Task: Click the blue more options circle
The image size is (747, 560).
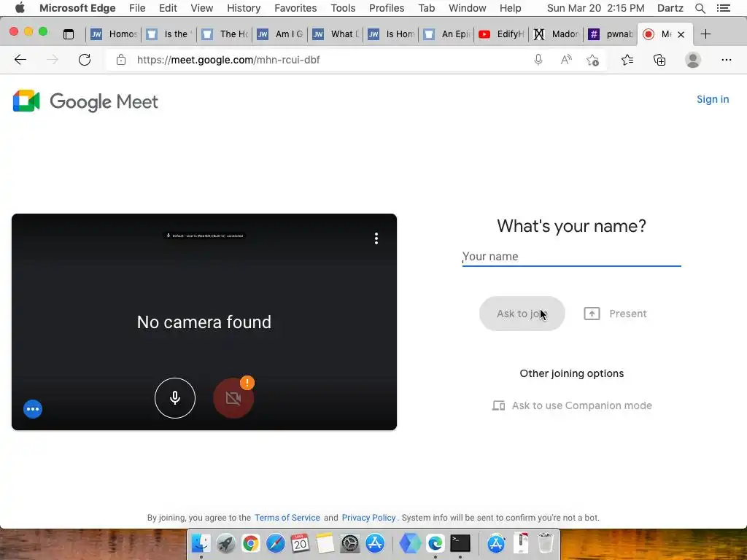Action: (x=33, y=409)
